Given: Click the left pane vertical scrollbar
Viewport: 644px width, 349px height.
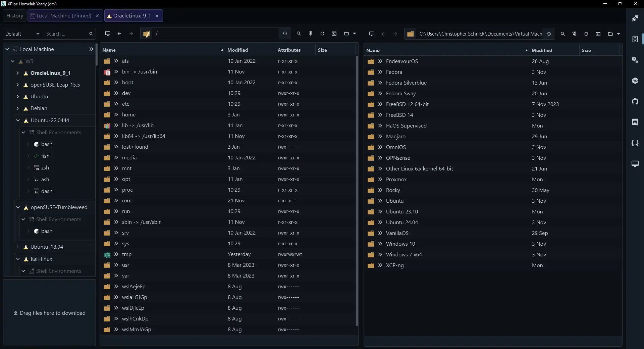Looking at the screenshot, I should 357,191.
